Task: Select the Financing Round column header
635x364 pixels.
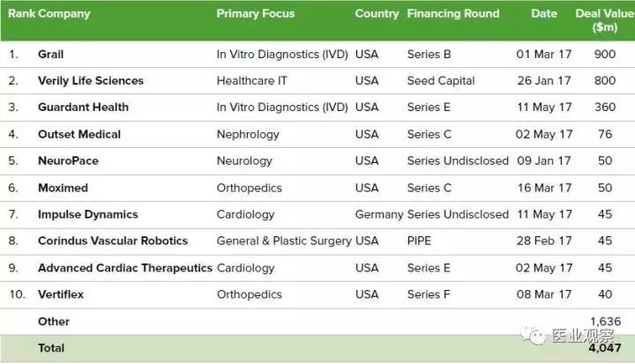Action: pyautogui.click(x=453, y=14)
